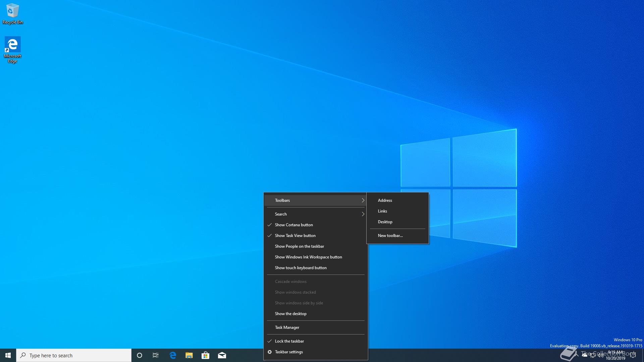Enable Show touch keyboard button

(x=316, y=268)
